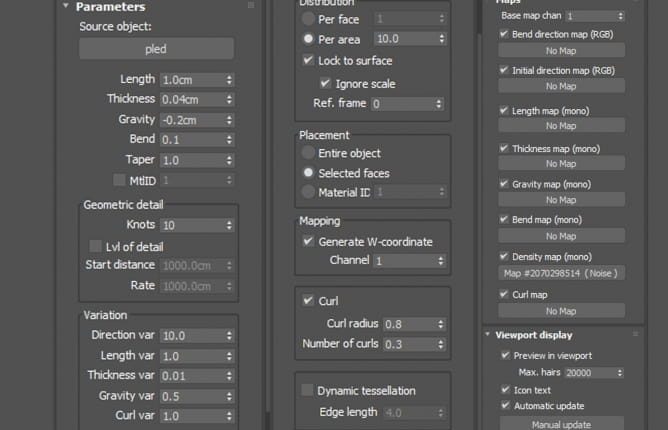Viewport: 668px width, 430px height.
Task: Select Material ID placement option
Action: (308, 192)
